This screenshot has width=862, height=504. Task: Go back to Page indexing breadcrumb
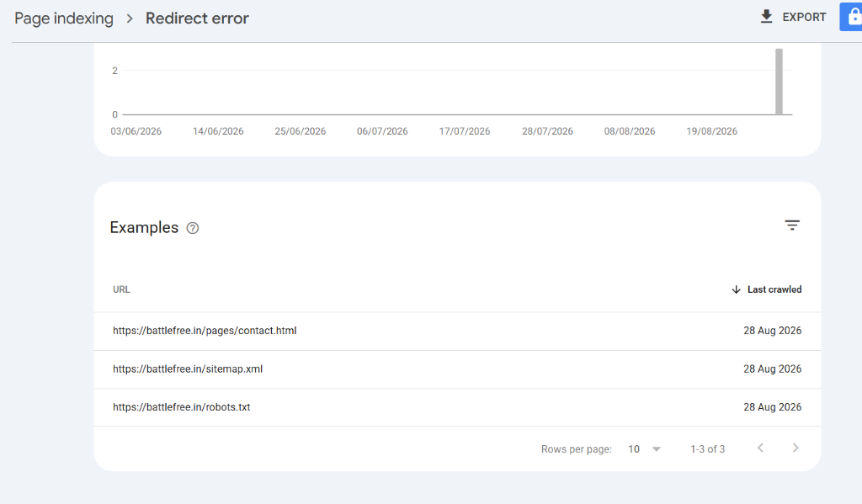64,19
